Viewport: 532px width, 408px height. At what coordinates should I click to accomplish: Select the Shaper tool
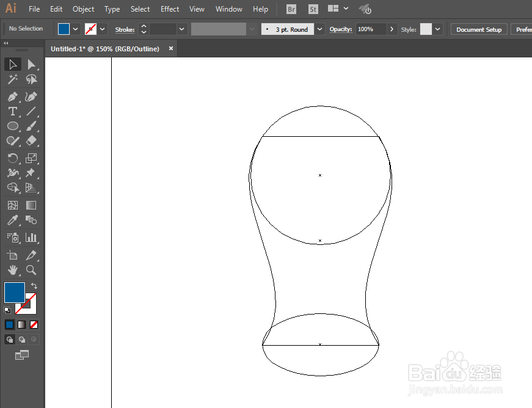tap(13, 140)
